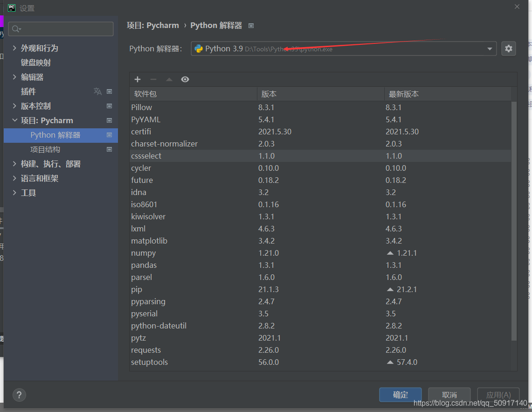This screenshot has height=412, width=532.
Task: Select the PyYAML package row
Action: [x=320, y=119]
